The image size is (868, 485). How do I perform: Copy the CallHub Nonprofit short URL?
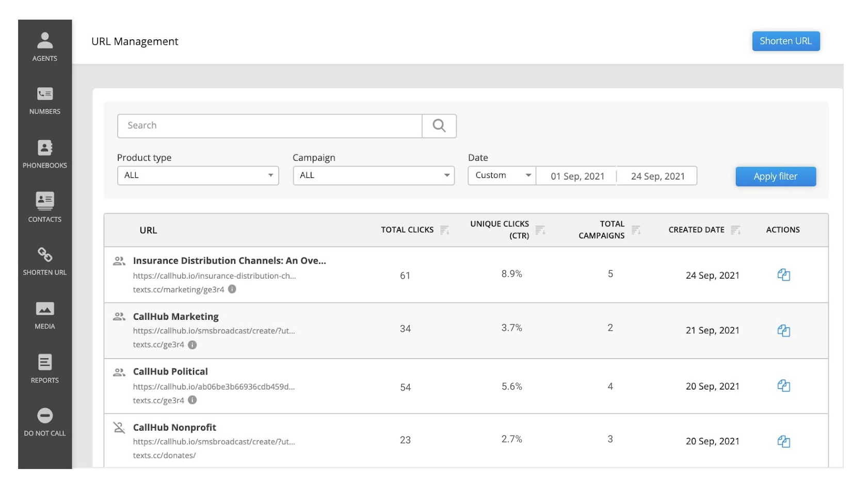coord(783,442)
